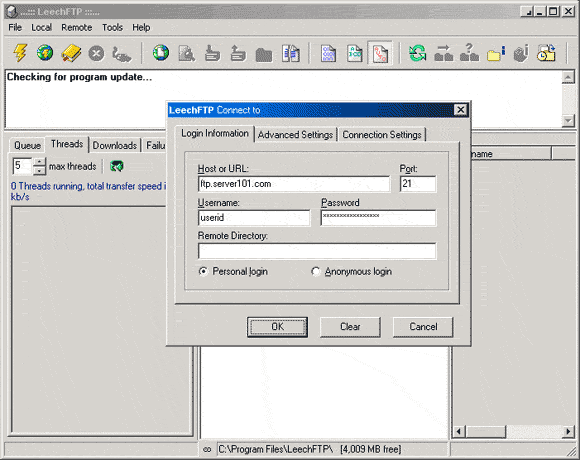Image resolution: width=580 pixels, height=460 pixels.
Task: Switch to the Queue tab
Action: 27,145
